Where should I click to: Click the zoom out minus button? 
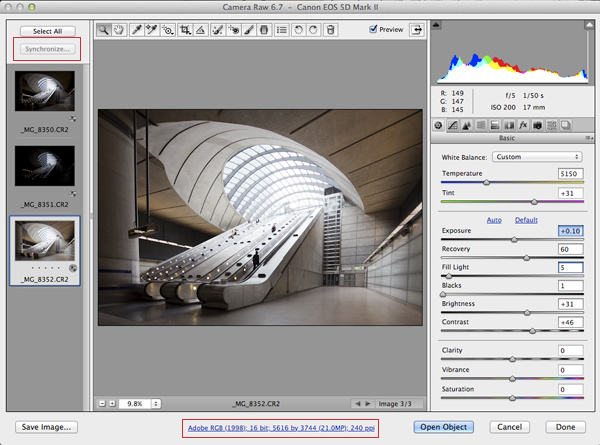[x=102, y=403]
